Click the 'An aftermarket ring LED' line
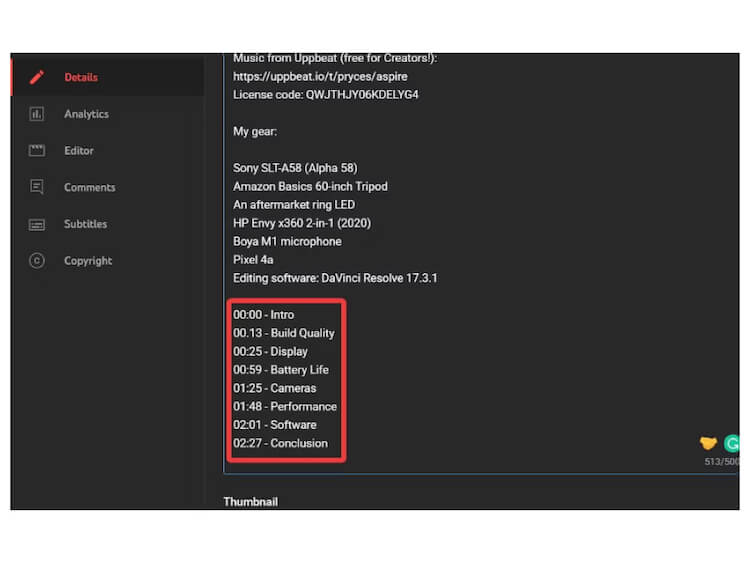 coord(294,205)
